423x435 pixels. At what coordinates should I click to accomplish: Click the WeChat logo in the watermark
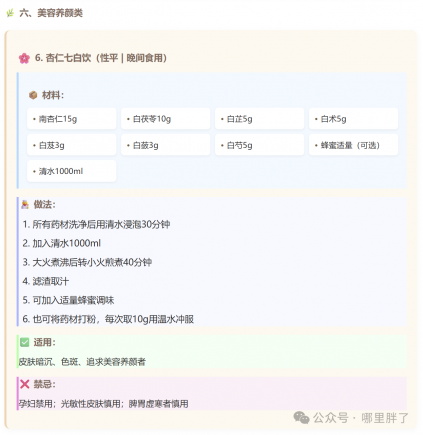[x=301, y=418]
